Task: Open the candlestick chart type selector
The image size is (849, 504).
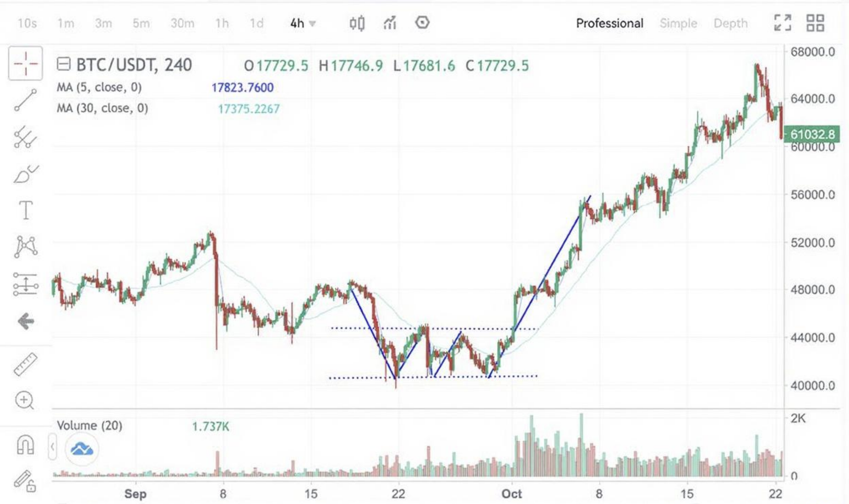Action: point(356,23)
